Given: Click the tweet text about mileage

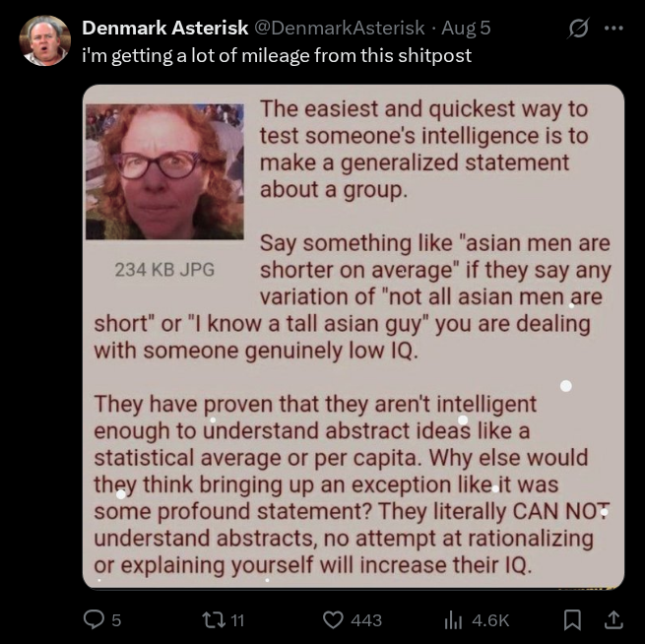Looking at the screenshot, I should 277,55.
